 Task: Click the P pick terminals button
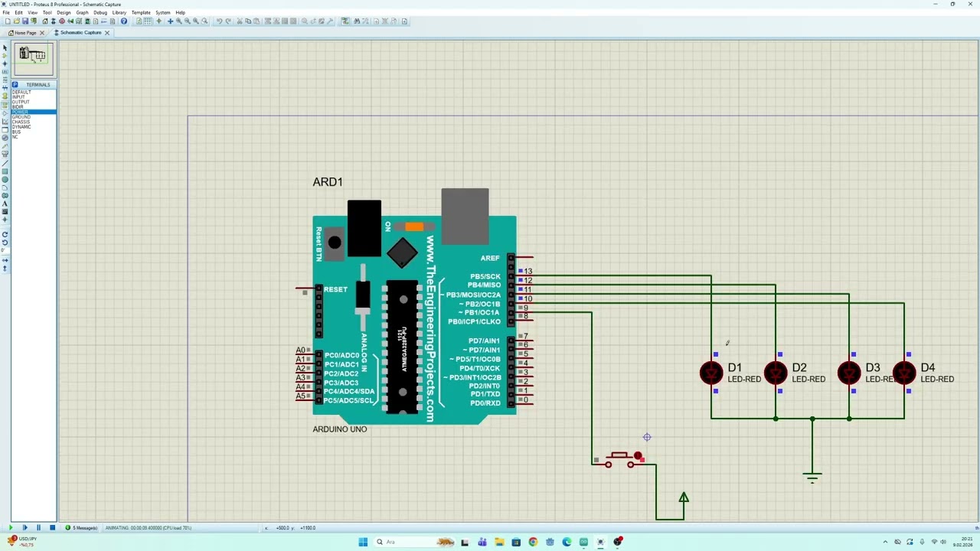point(15,84)
